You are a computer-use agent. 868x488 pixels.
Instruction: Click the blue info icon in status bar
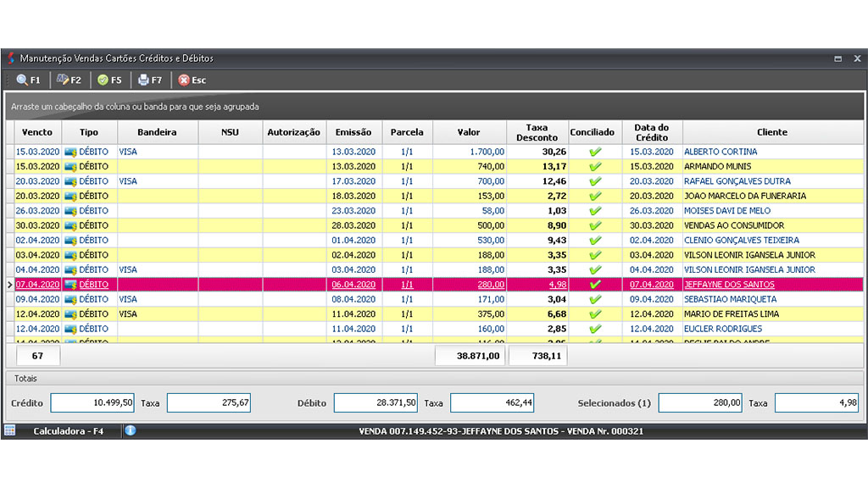[x=130, y=430]
